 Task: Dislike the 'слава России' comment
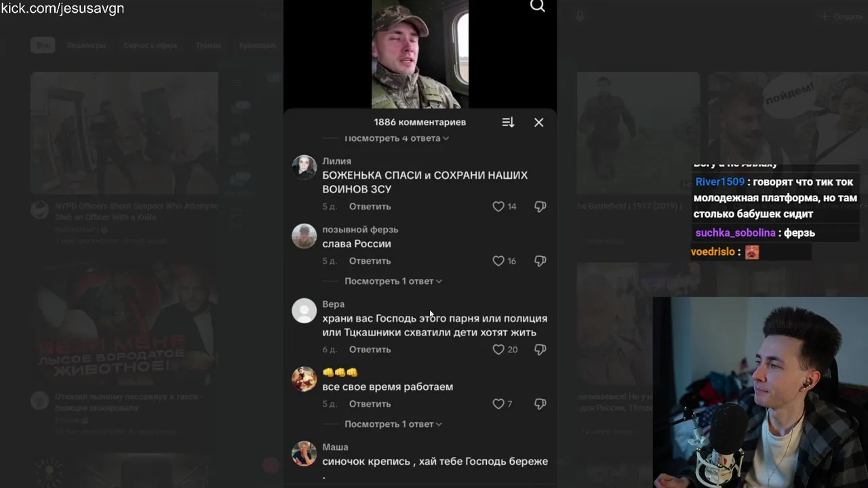pos(540,261)
